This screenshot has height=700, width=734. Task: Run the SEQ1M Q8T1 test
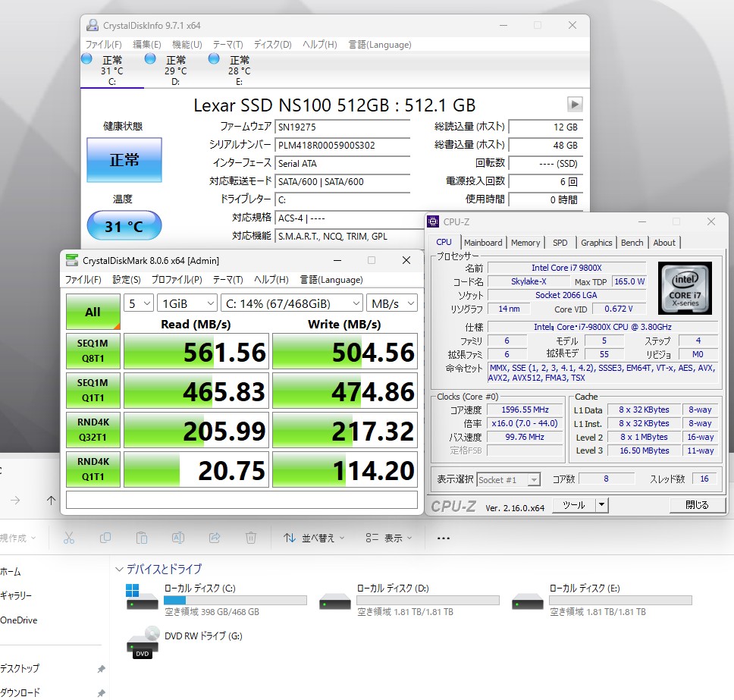pyautogui.click(x=93, y=350)
